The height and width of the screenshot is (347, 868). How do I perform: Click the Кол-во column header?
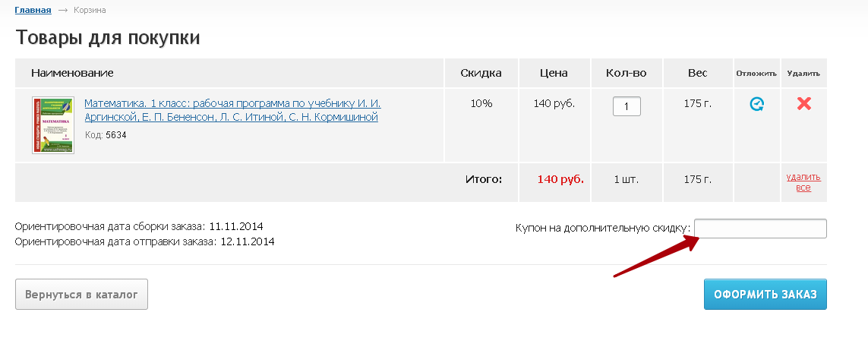click(x=626, y=73)
